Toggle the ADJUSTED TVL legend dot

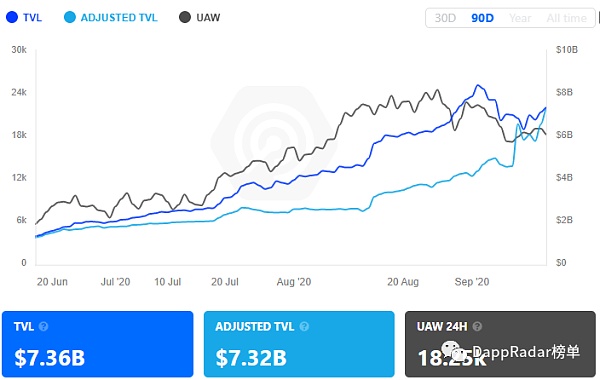(70, 17)
